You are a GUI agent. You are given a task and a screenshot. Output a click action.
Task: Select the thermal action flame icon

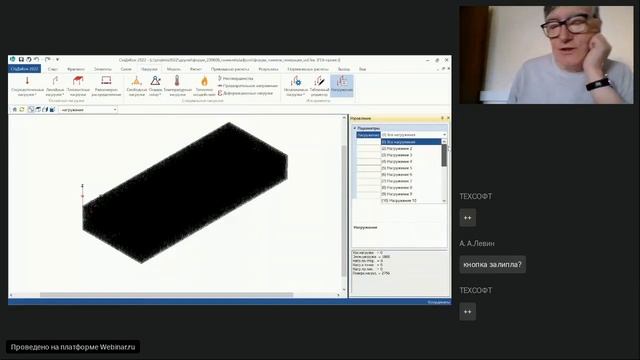click(x=204, y=86)
